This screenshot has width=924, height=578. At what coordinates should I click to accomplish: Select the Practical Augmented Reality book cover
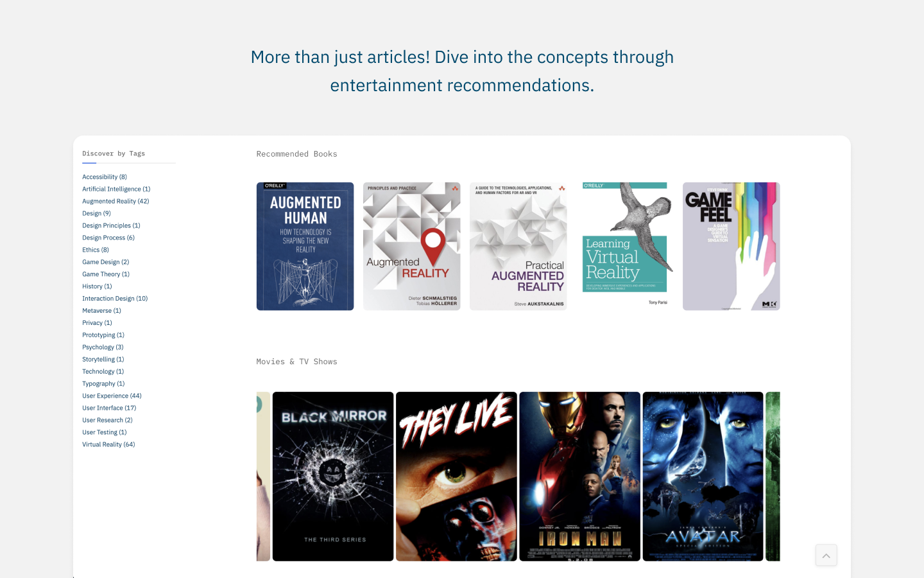click(x=518, y=247)
